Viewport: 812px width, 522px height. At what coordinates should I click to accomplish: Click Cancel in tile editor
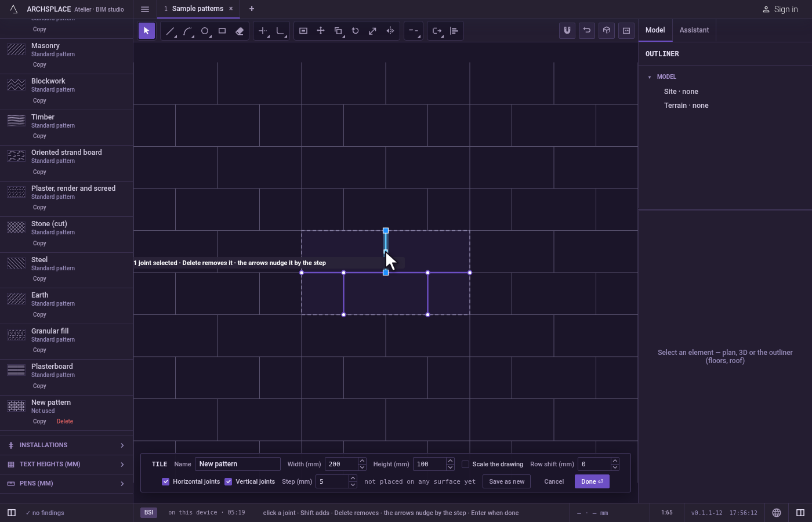pyautogui.click(x=554, y=481)
